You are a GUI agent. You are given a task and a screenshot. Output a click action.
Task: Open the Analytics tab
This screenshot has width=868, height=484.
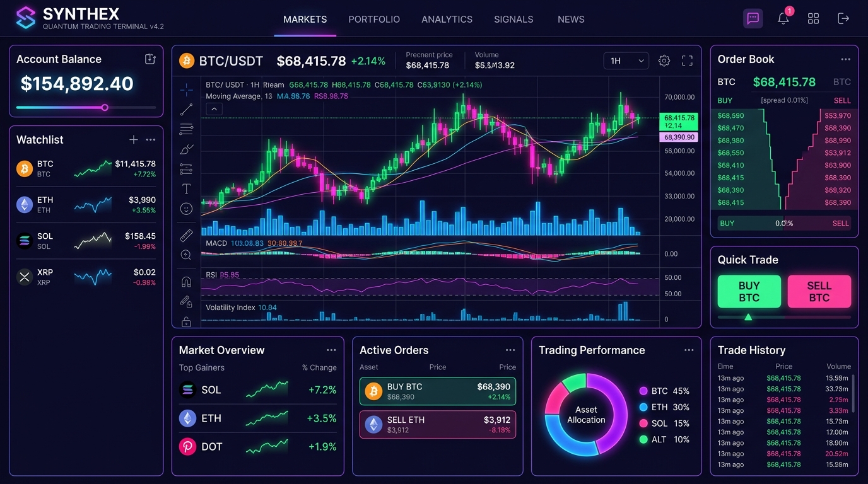click(x=447, y=20)
